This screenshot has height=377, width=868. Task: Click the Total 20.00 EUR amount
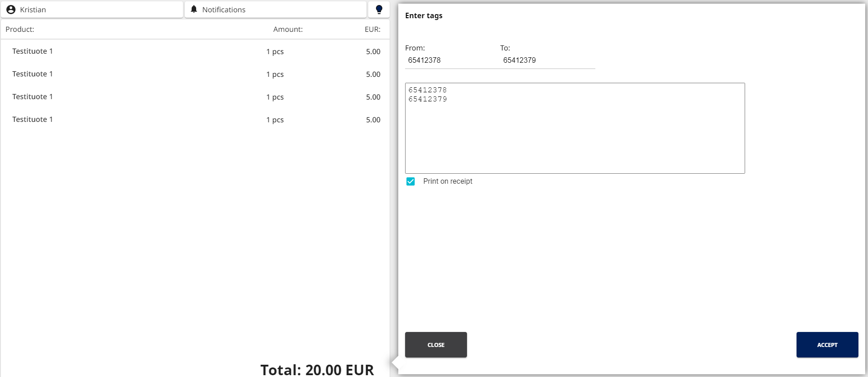click(x=317, y=369)
